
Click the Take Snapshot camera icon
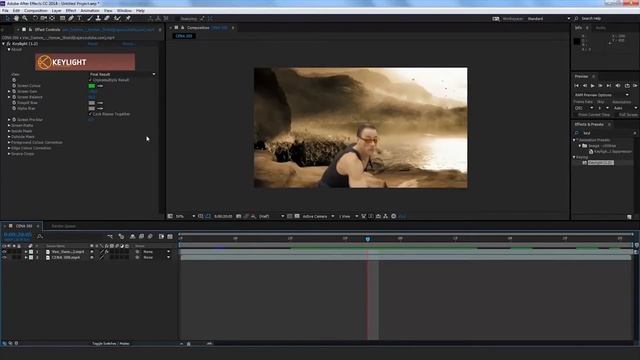tap(238, 216)
